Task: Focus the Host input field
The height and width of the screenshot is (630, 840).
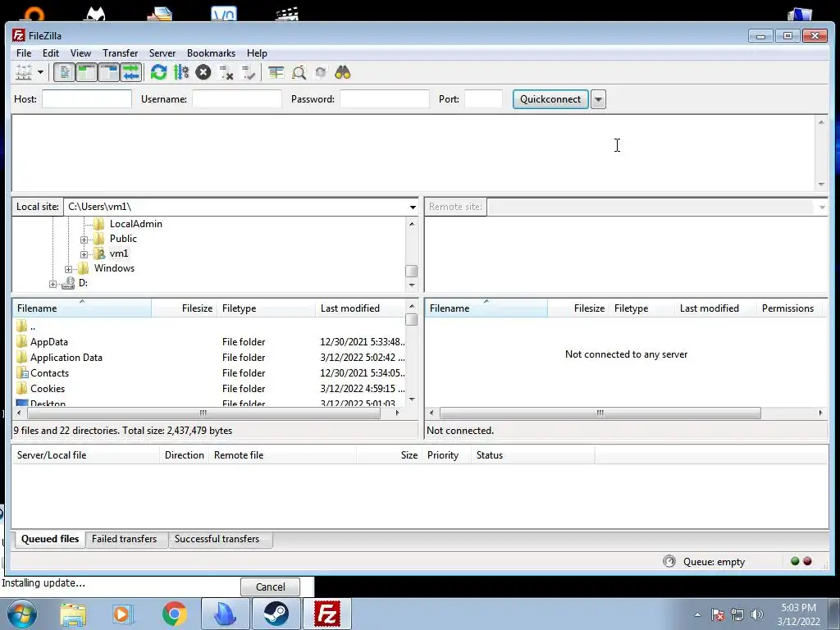Action: pos(87,99)
